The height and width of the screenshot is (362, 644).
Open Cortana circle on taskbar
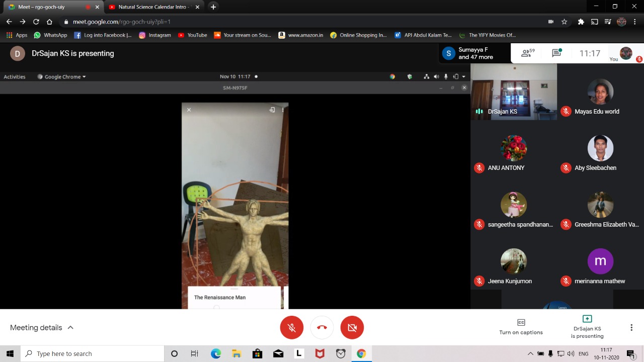174,353
